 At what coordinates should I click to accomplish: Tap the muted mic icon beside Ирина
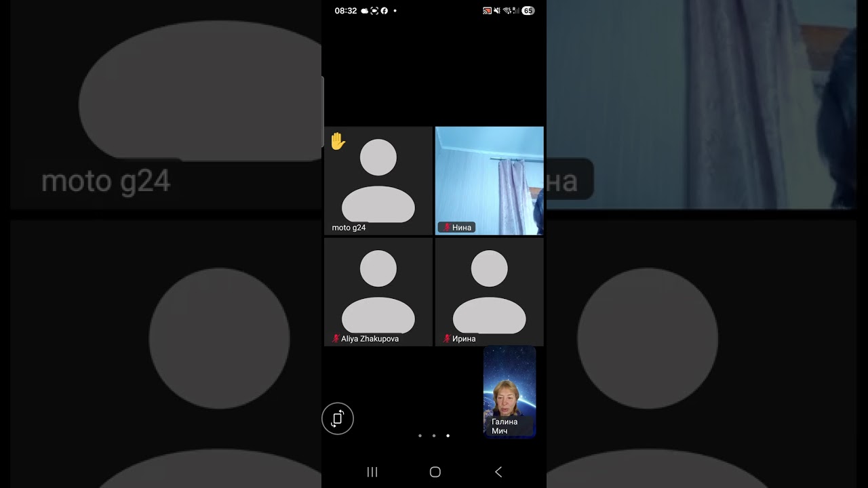[x=447, y=338]
